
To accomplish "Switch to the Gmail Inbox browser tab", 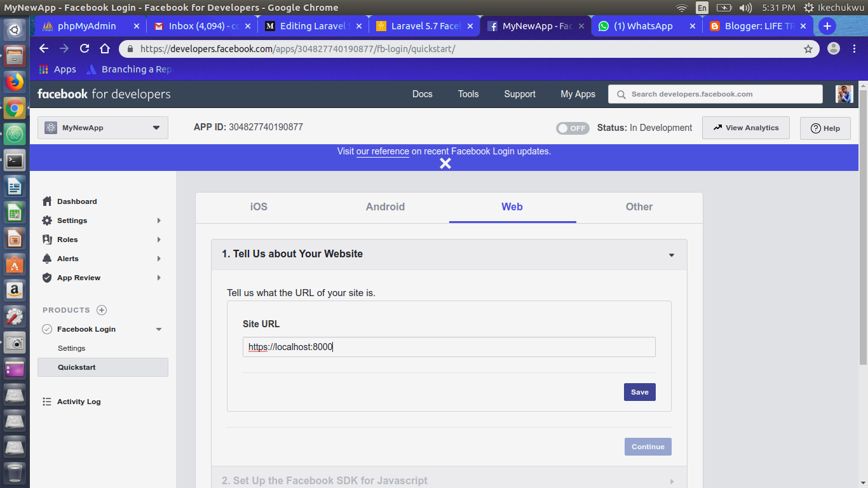I will click(x=203, y=26).
